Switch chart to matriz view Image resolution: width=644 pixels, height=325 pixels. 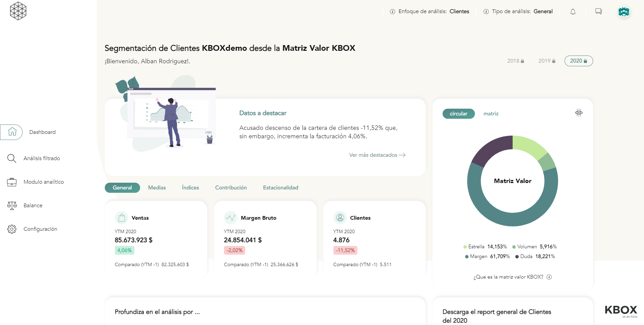coord(491,114)
